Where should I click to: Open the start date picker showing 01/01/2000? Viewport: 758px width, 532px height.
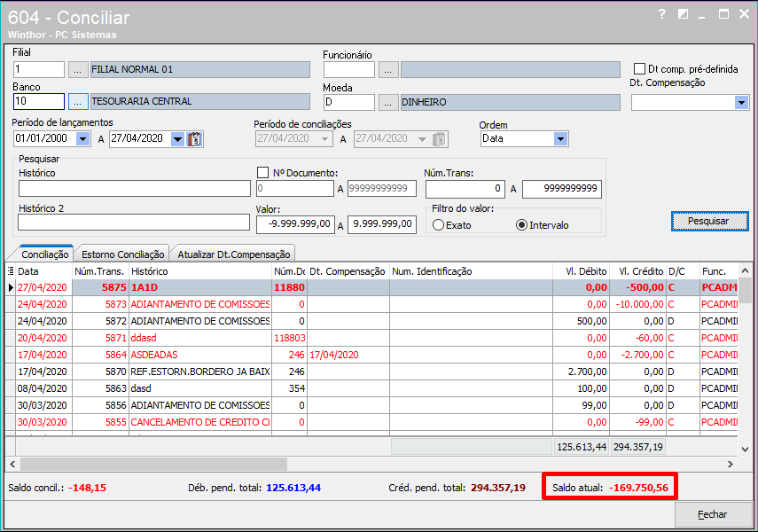pyautogui.click(x=82, y=139)
